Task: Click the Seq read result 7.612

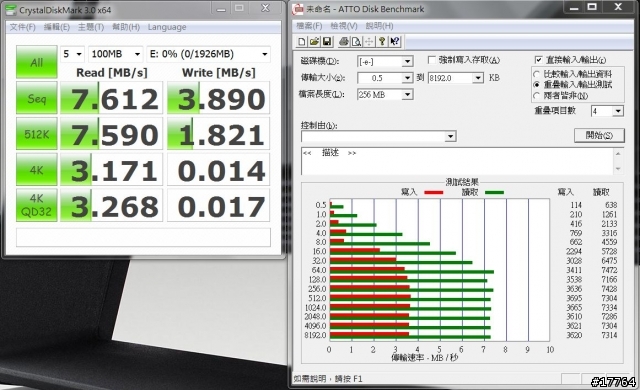Action: tap(111, 98)
